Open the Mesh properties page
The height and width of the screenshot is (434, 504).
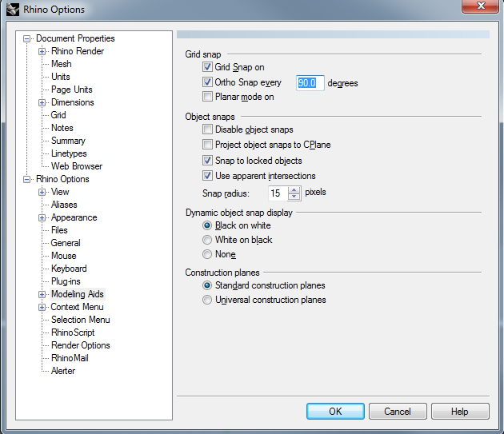(x=61, y=64)
